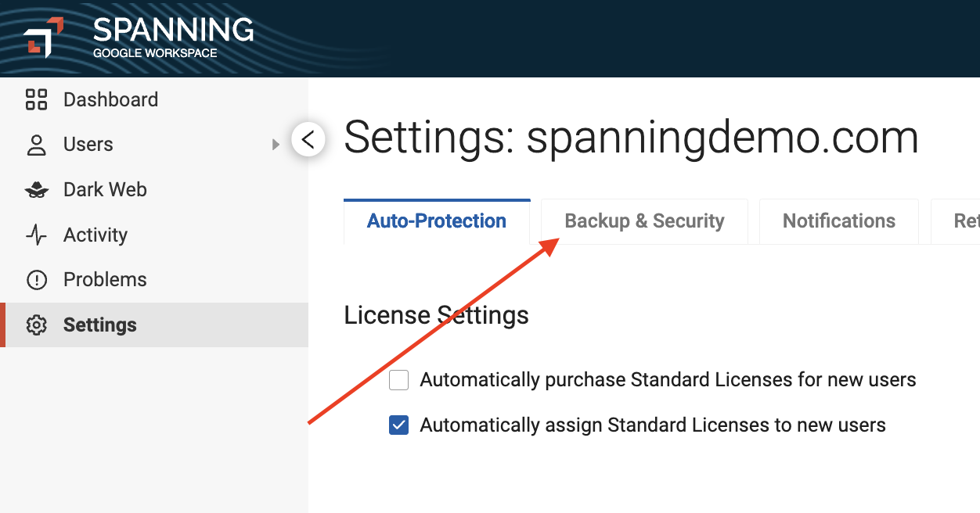Viewport: 980px width, 513px height.
Task: Switch to the Backup & Security tab
Action: (644, 221)
